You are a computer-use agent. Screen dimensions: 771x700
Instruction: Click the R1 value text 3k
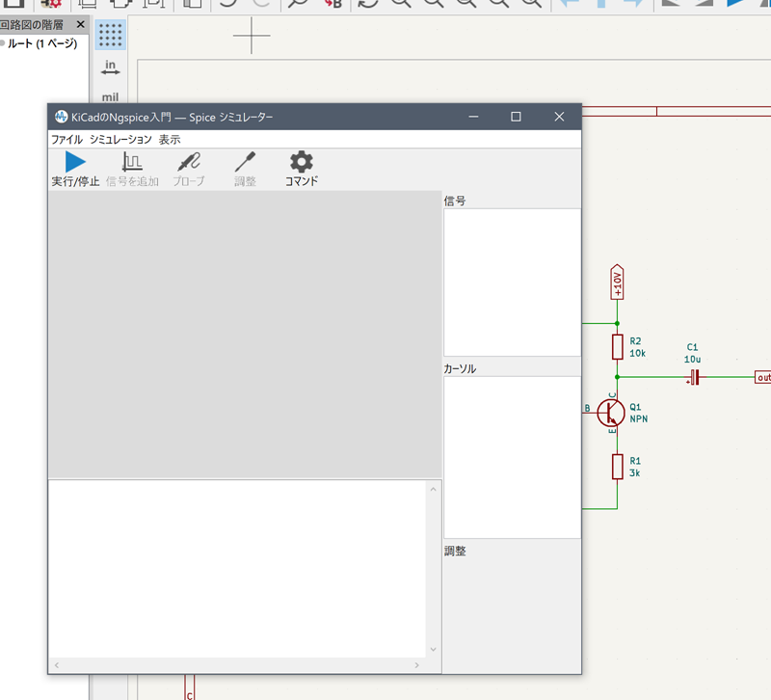(635, 472)
